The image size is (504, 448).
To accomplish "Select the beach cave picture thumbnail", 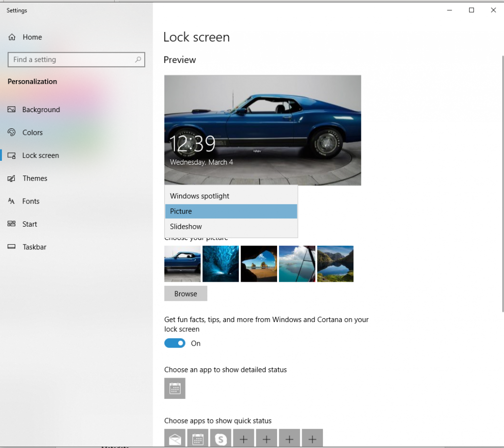I will point(259,264).
